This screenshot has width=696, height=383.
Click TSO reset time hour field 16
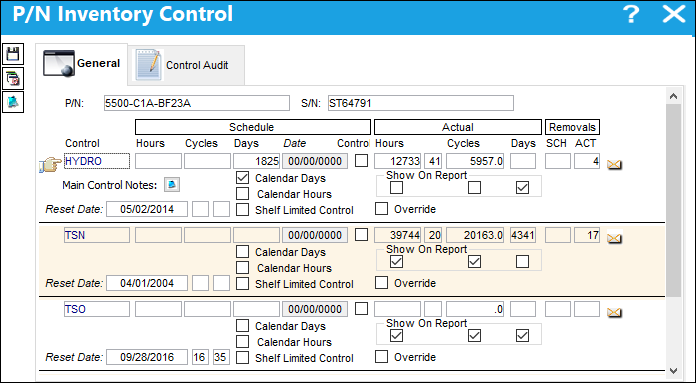[200, 357]
